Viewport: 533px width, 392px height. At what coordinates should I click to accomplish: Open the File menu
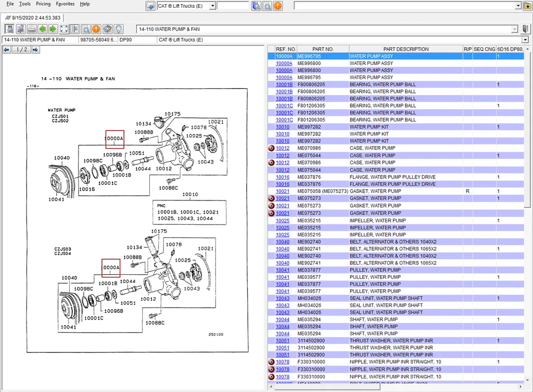tap(10, 4)
